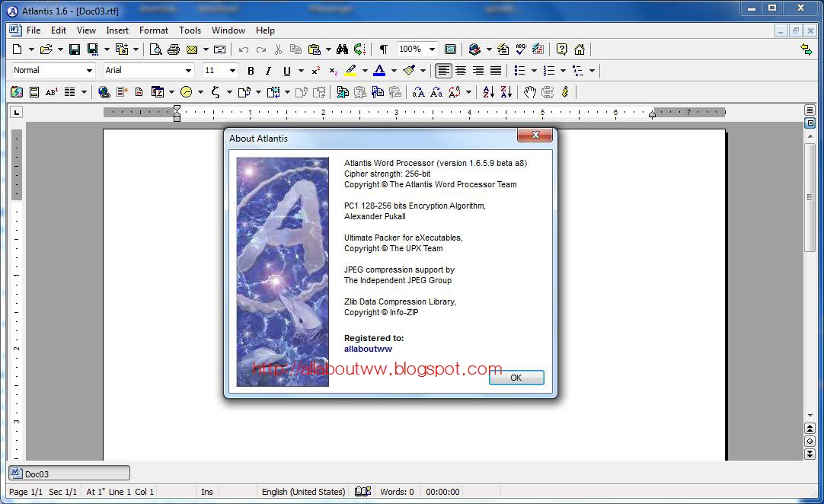
Task: Open the Normal style dropdown
Action: pos(89,71)
